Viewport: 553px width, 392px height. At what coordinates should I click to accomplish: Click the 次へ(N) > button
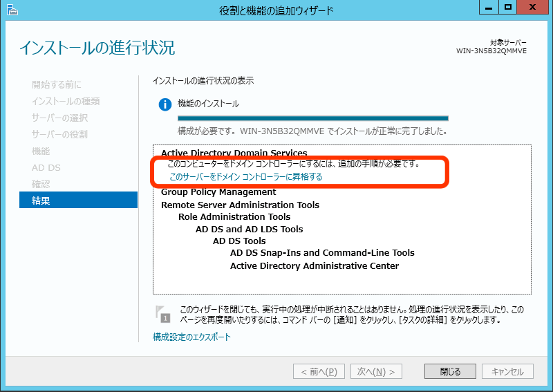click(x=376, y=371)
